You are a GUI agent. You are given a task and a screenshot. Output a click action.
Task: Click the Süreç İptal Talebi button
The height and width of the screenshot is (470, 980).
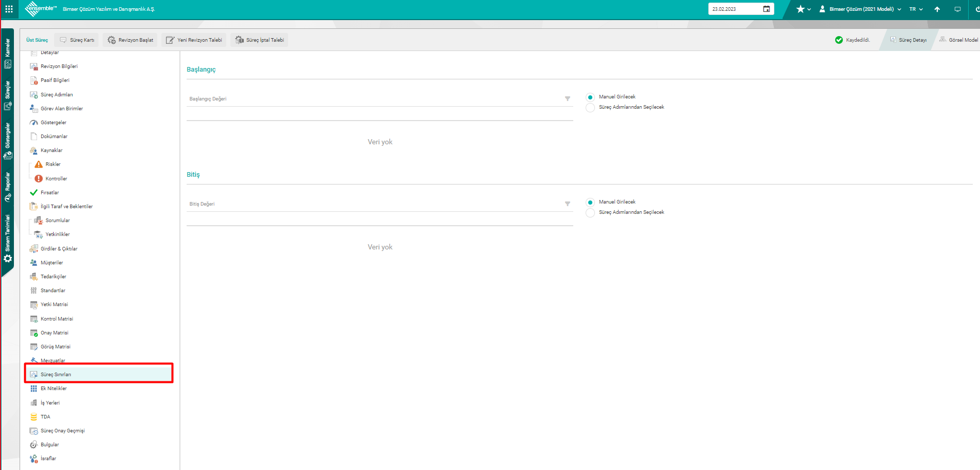coord(260,40)
